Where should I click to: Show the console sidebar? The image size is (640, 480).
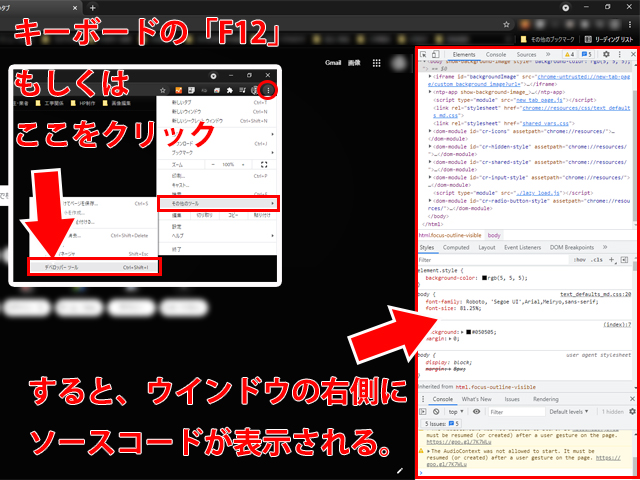point(423,411)
